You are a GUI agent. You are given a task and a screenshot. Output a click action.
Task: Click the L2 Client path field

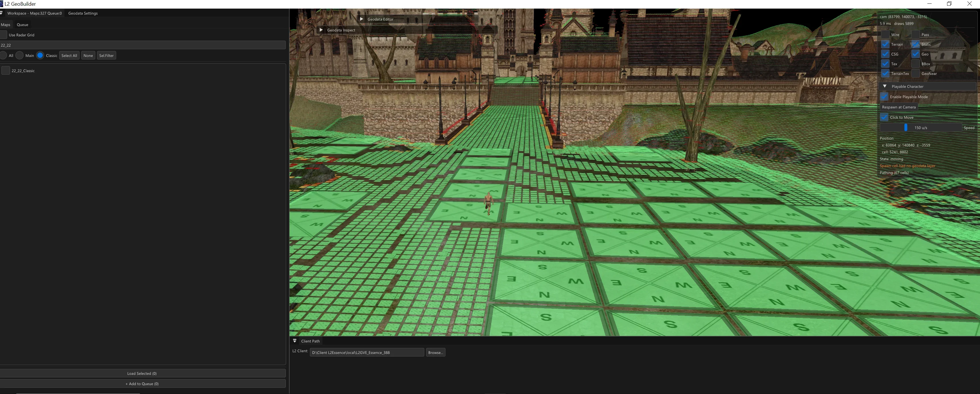[x=367, y=353]
